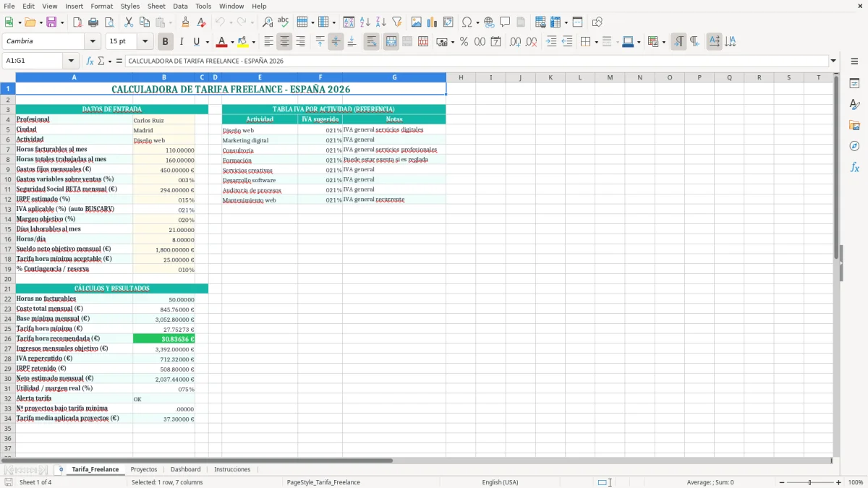Click the Cut scissors icon
Viewport: 868px width, 488px height.
click(x=129, y=22)
